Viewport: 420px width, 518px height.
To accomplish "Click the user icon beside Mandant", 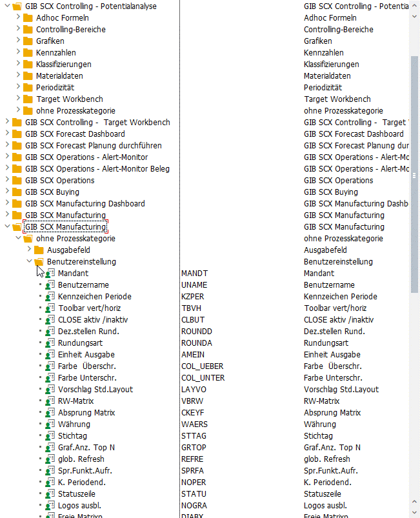I will 50,274.
